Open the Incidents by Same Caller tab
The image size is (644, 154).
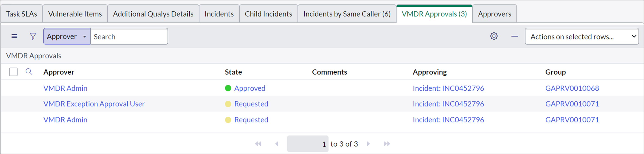(x=347, y=14)
